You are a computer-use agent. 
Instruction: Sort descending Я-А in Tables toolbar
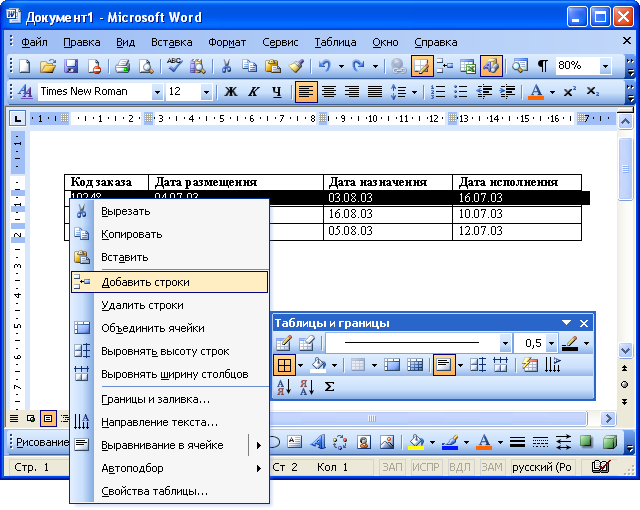click(307, 387)
